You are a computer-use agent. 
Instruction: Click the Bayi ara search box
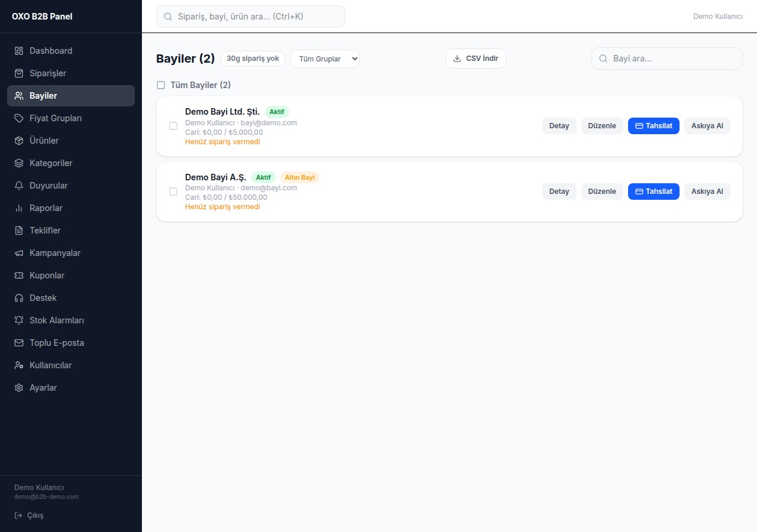[x=667, y=59]
